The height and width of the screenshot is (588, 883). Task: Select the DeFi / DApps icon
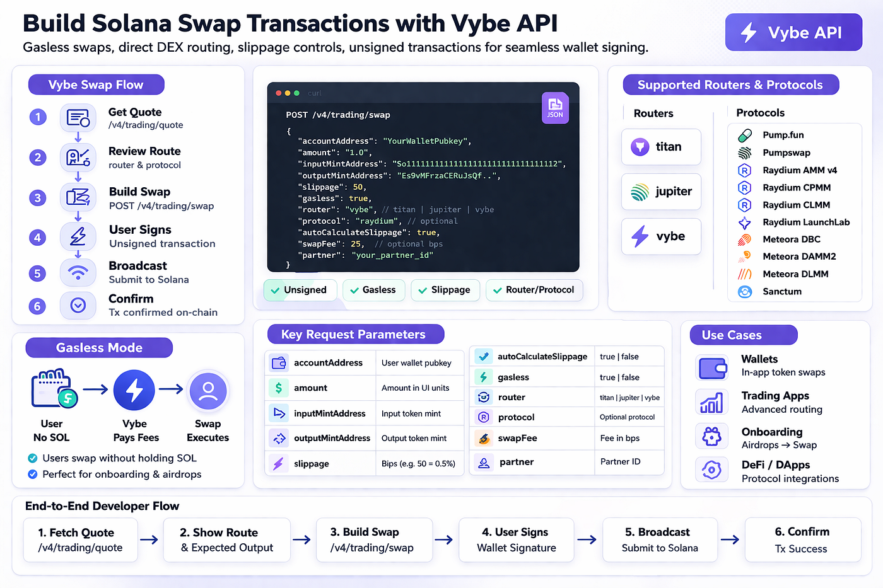(712, 470)
